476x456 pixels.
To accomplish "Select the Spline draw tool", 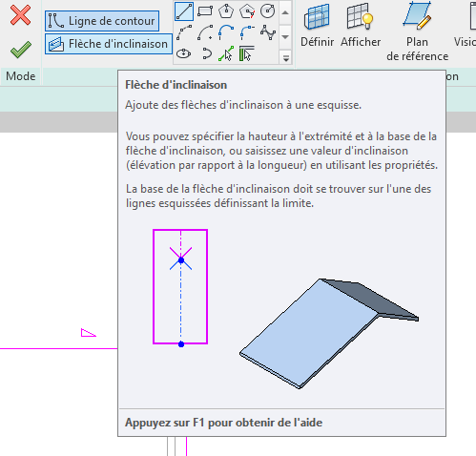I will (x=268, y=32).
